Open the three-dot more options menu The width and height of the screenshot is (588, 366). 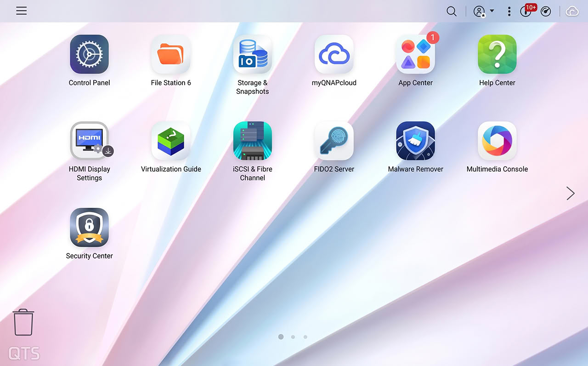click(509, 11)
